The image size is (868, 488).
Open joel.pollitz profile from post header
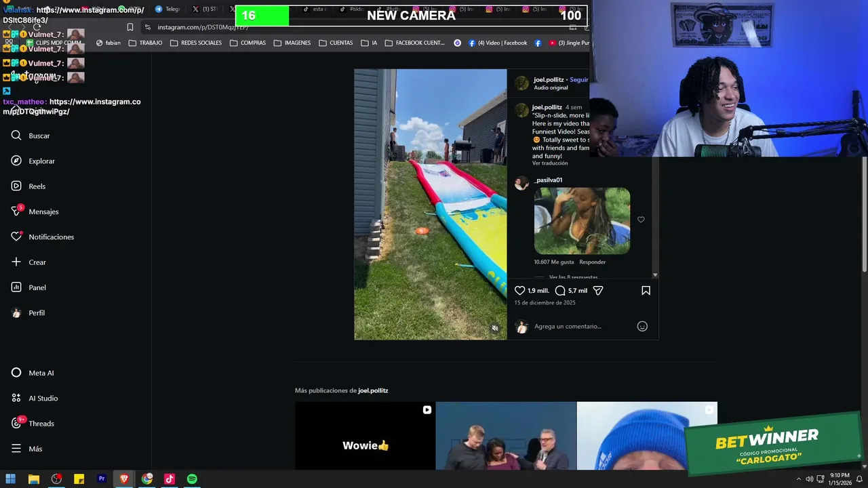[x=549, y=79]
